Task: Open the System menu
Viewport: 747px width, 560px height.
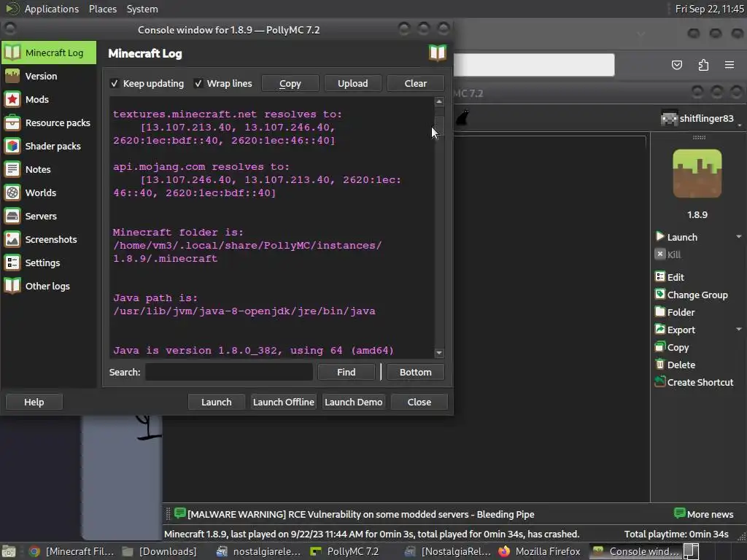Action: (142, 9)
